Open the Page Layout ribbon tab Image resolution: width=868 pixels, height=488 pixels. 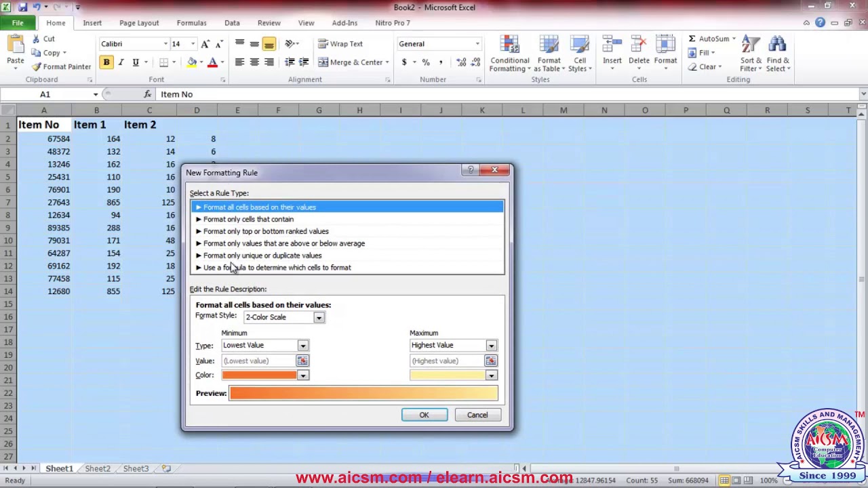tap(139, 23)
